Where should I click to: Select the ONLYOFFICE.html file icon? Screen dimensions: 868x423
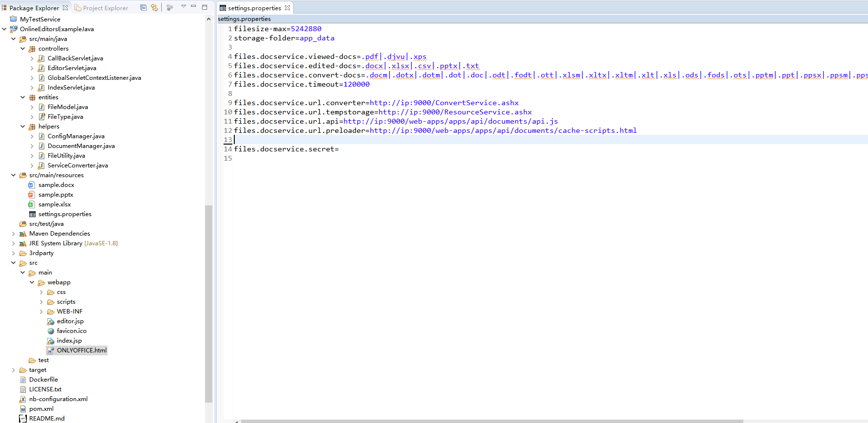(x=51, y=350)
